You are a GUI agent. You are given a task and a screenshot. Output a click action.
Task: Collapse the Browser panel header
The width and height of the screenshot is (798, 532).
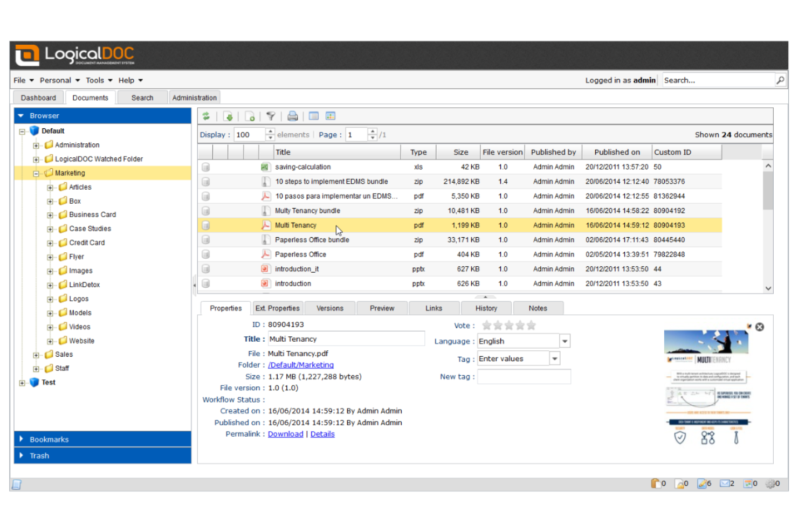tap(20, 115)
